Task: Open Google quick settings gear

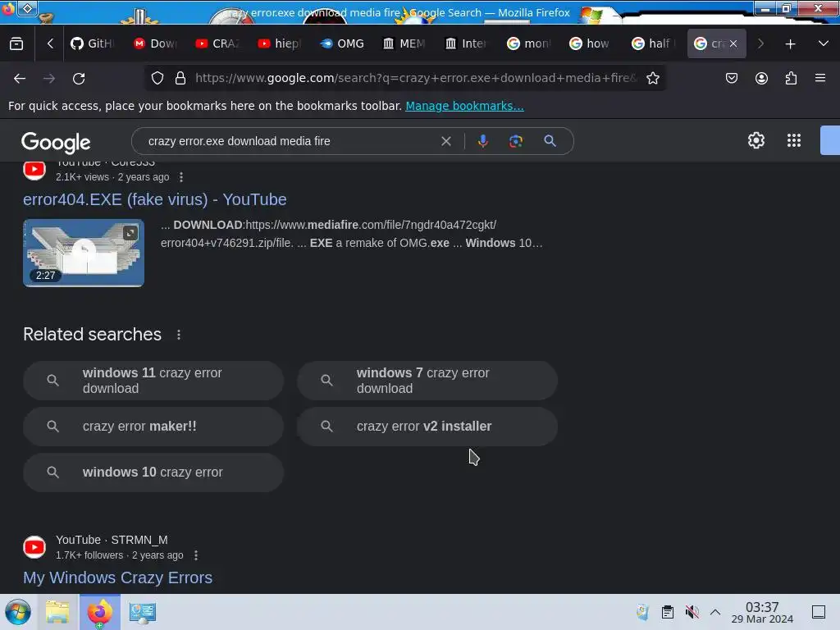Action: coord(756,140)
